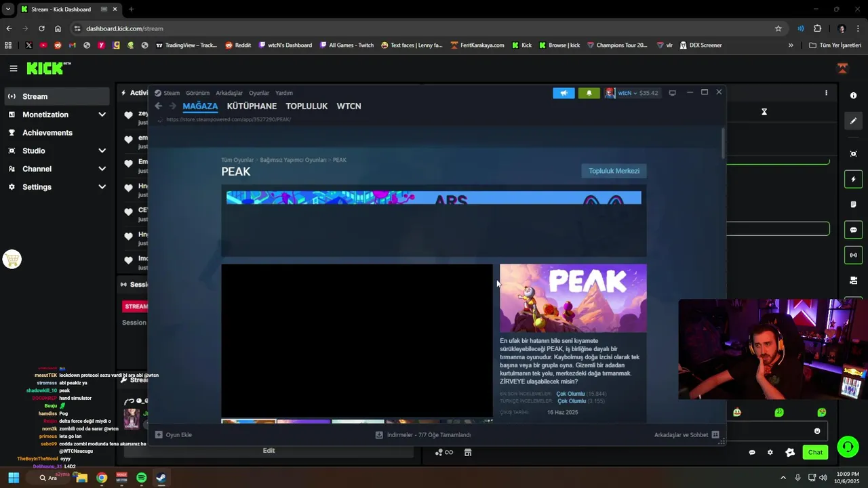Open the Yardım menu in Steam

[x=284, y=93]
